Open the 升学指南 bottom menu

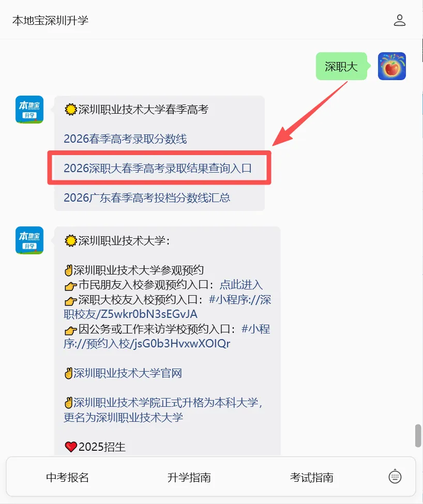[189, 477]
